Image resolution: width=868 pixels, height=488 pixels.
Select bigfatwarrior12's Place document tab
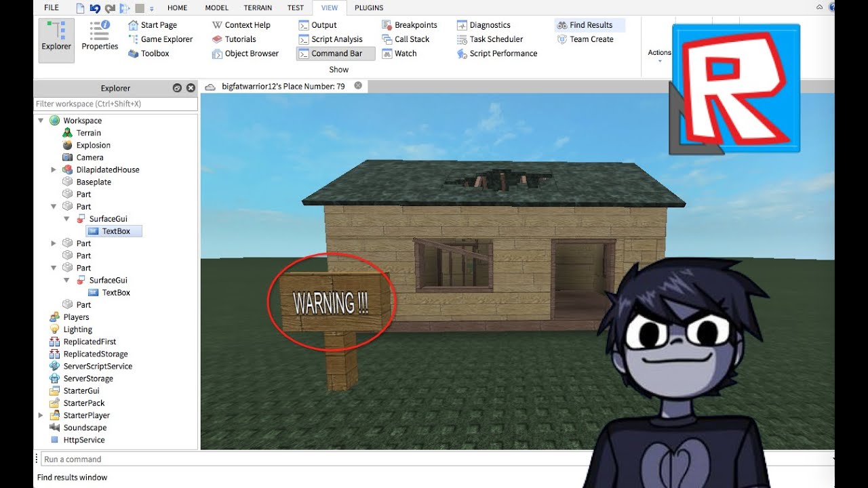283,86
